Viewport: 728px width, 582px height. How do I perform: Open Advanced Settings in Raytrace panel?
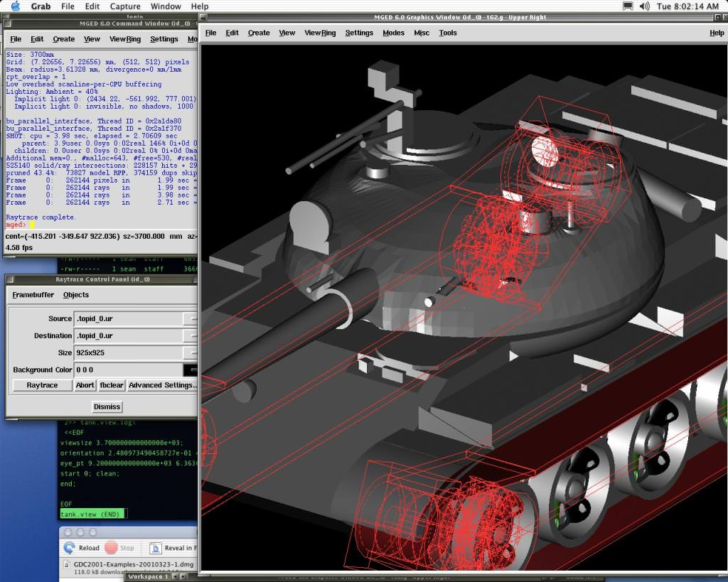click(161, 385)
